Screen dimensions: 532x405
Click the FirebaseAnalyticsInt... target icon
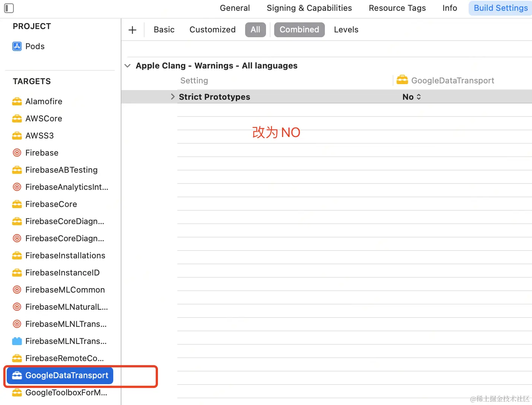tap(17, 187)
